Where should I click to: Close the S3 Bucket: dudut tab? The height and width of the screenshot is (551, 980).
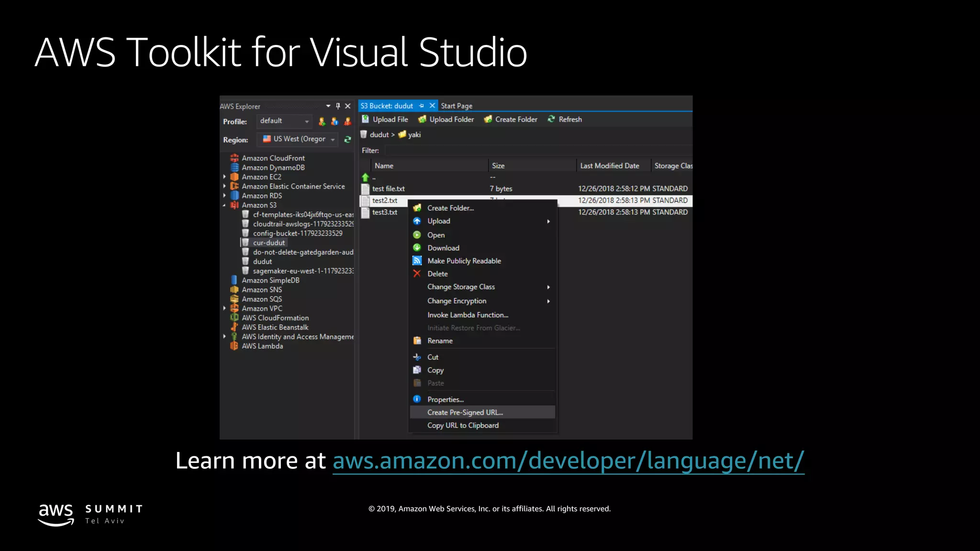(x=432, y=106)
